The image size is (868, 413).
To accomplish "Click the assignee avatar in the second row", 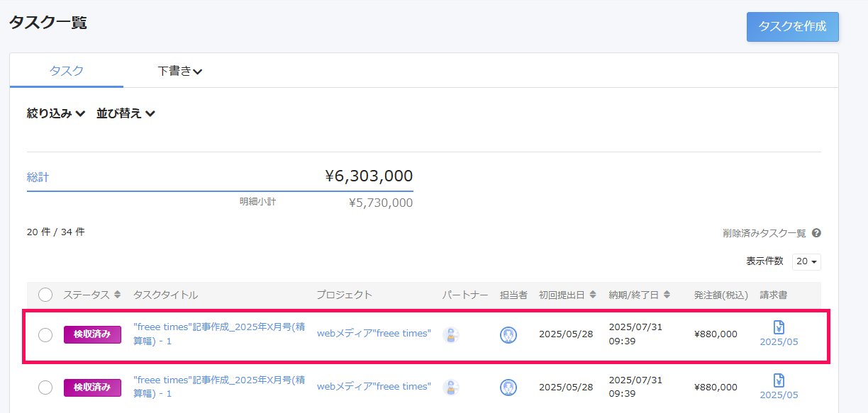I will tap(508, 387).
